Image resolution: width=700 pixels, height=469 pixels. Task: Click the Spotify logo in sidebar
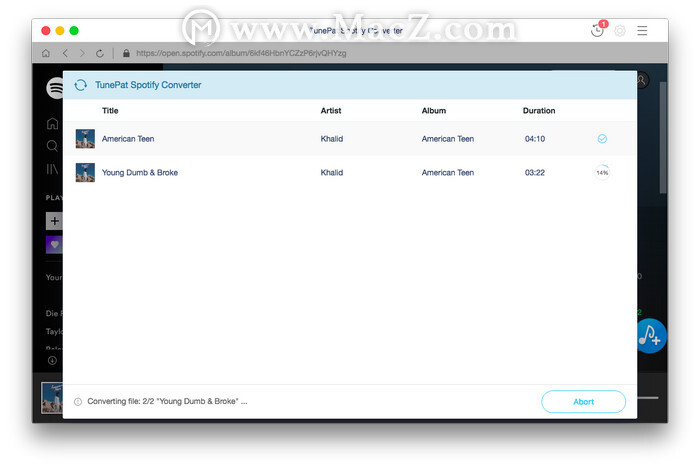click(x=54, y=88)
